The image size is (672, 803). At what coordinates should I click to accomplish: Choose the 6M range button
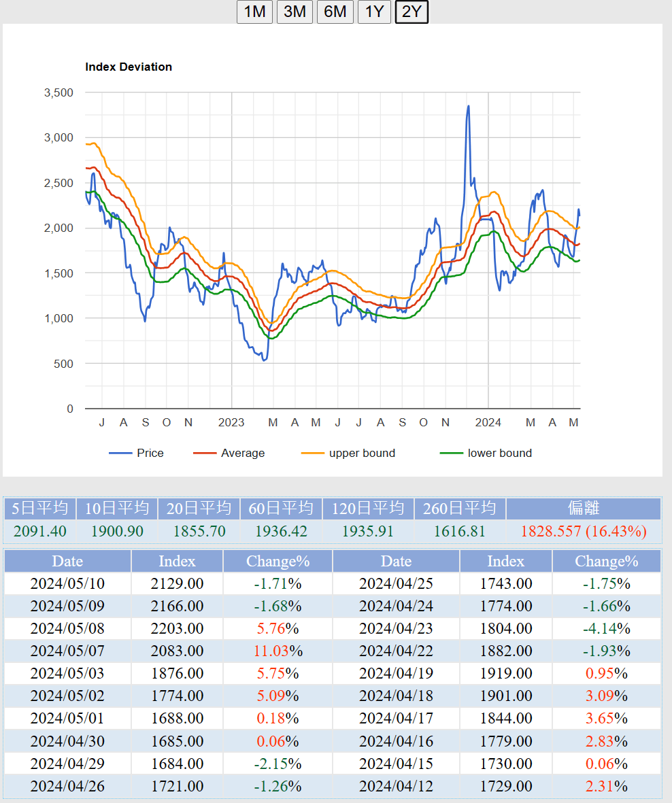point(335,12)
